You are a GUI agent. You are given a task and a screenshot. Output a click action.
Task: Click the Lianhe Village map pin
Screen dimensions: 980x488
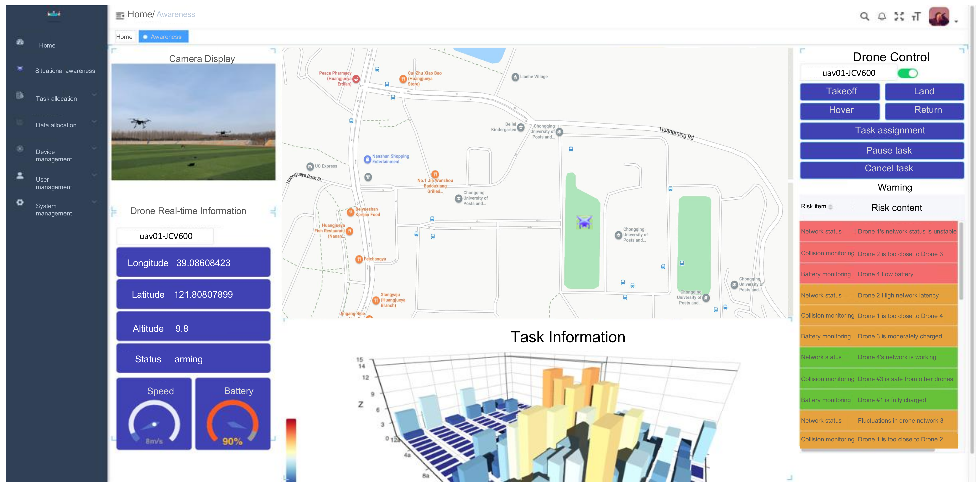515,77
